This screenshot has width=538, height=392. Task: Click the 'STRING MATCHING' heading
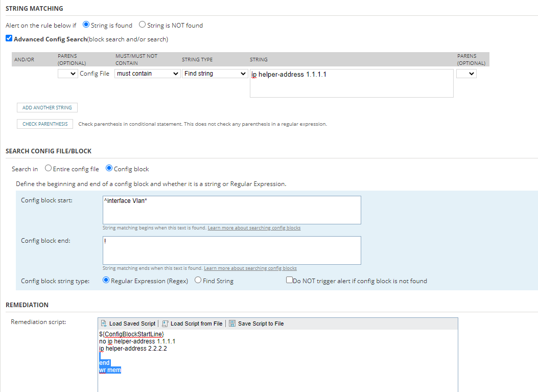tap(34, 8)
